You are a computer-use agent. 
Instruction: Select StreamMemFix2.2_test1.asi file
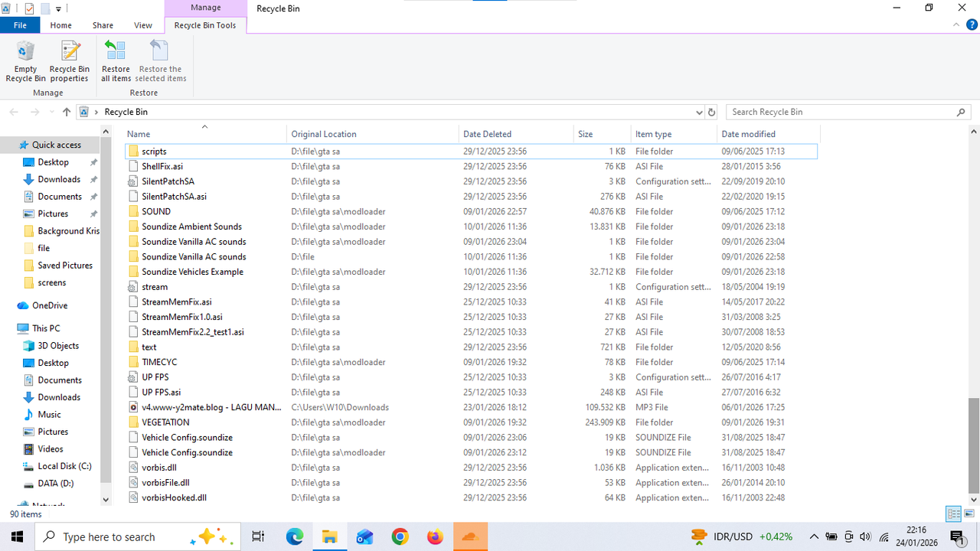[x=193, y=332]
